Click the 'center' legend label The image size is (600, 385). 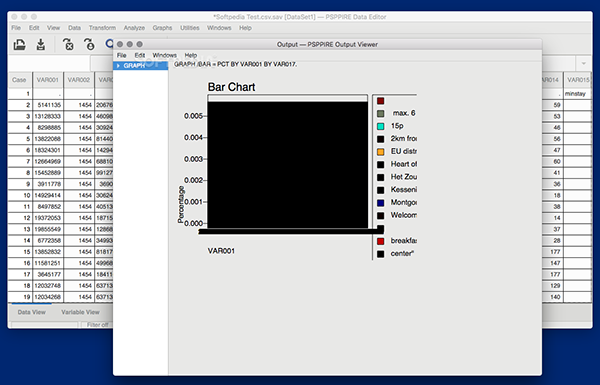coord(402,253)
